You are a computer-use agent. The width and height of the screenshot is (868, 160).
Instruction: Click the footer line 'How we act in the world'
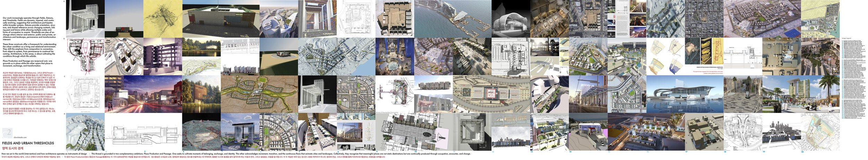[236, 153]
